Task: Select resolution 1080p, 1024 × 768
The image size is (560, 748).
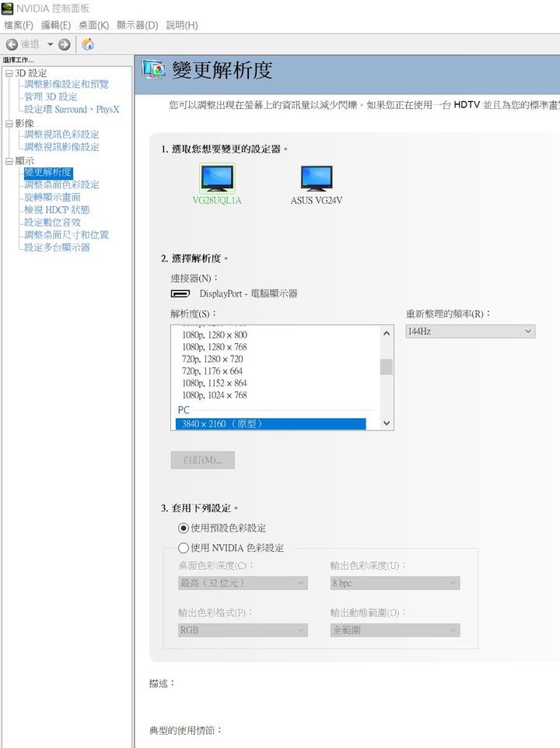Action: click(215, 395)
